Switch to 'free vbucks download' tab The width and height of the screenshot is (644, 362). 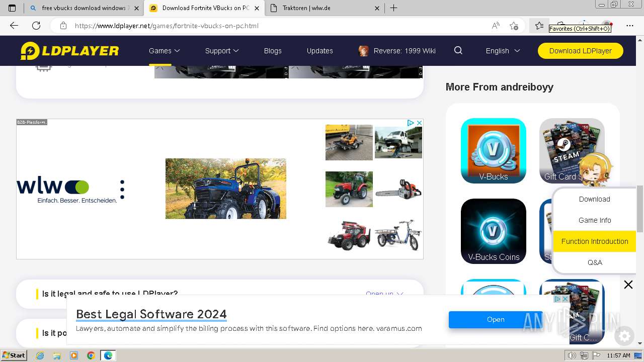point(84,8)
